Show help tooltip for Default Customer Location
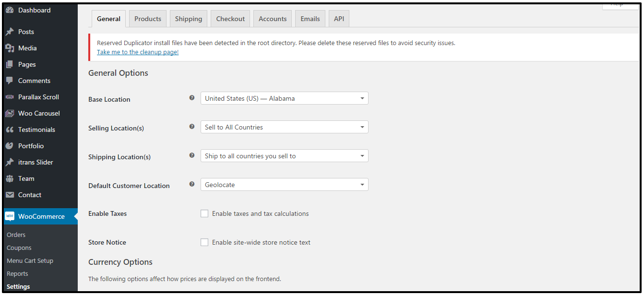The height and width of the screenshot is (295, 644). [192, 184]
